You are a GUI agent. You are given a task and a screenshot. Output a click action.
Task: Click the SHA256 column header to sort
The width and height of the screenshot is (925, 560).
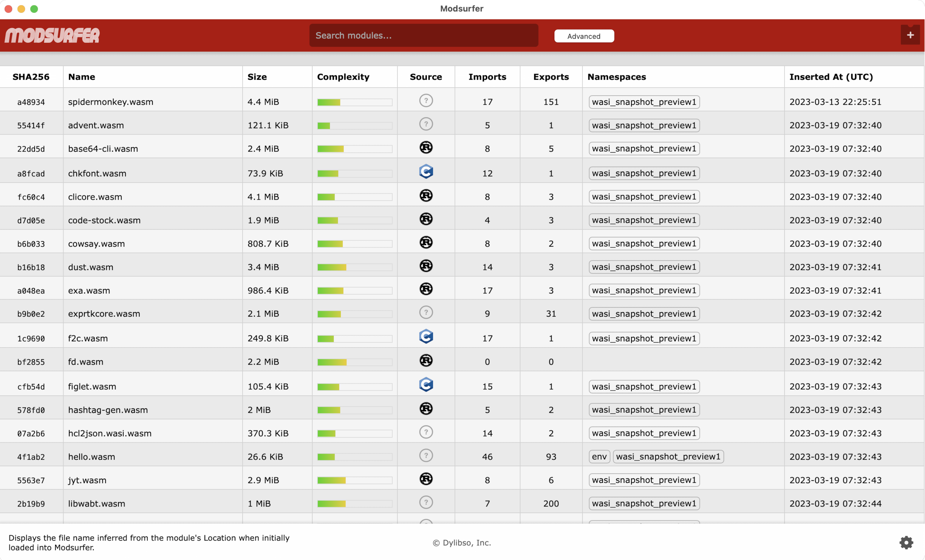coord(32,77)
